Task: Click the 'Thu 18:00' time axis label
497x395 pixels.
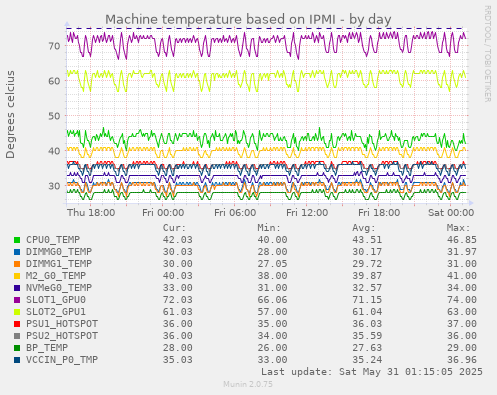Action: tap(91, 213)
